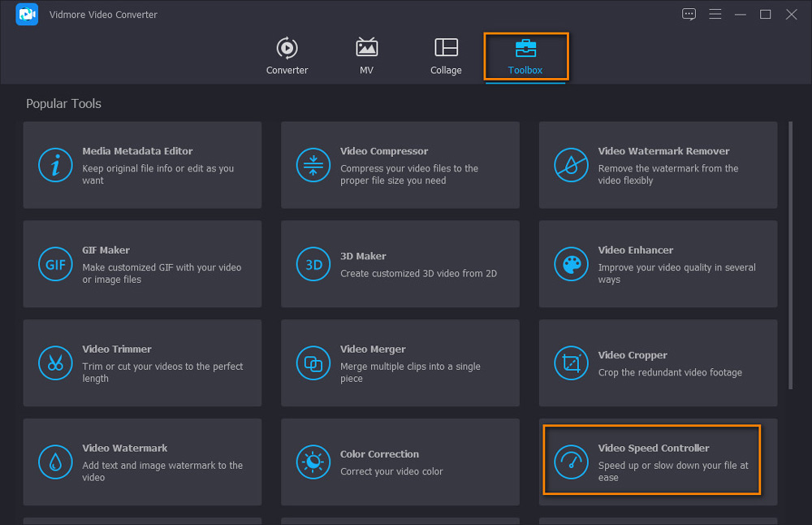The width and height of the screenshot is (812, 525).
Task: Click the Color Correction sun icon
Action: click(313, 462)
